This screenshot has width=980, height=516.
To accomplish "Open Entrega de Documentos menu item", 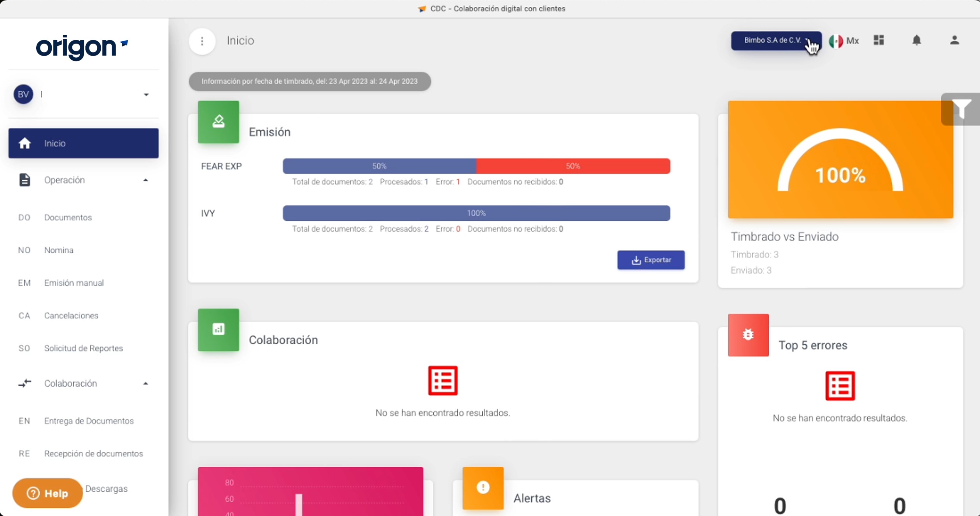I will 89,421.
